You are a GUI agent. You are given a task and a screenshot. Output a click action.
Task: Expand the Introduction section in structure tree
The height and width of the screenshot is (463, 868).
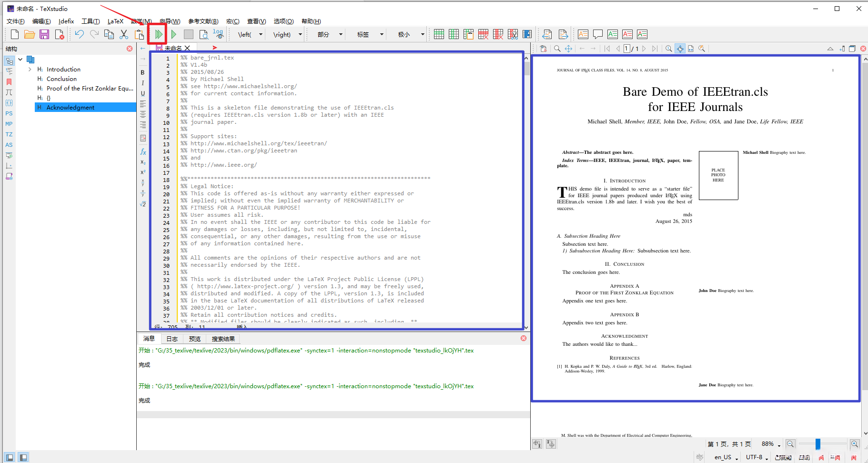30,70
